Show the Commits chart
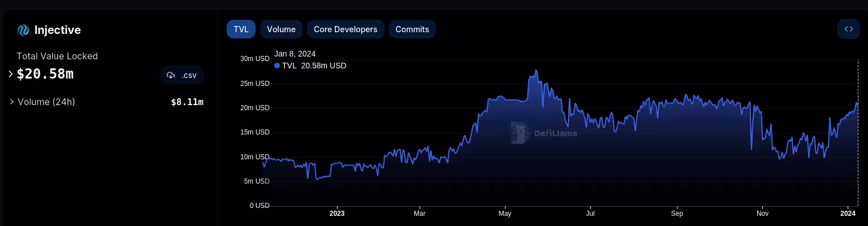 (412, 29)
